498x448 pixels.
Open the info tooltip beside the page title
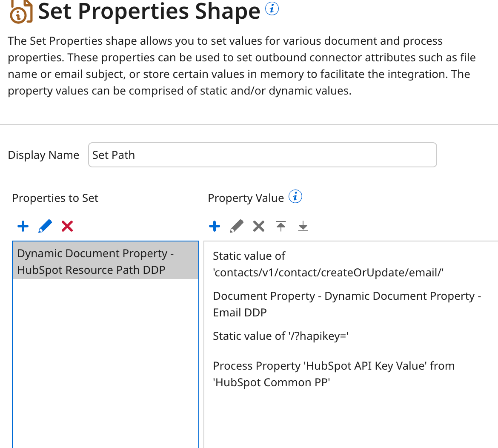[x=272, y=9]
